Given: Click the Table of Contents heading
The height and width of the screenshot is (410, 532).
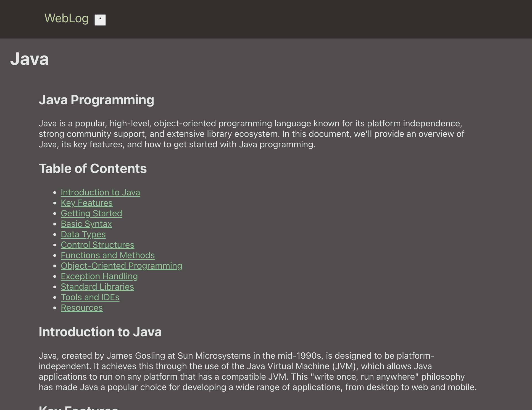Looking at the screenshot, I should pyautogui.click(x=93, y=169).
